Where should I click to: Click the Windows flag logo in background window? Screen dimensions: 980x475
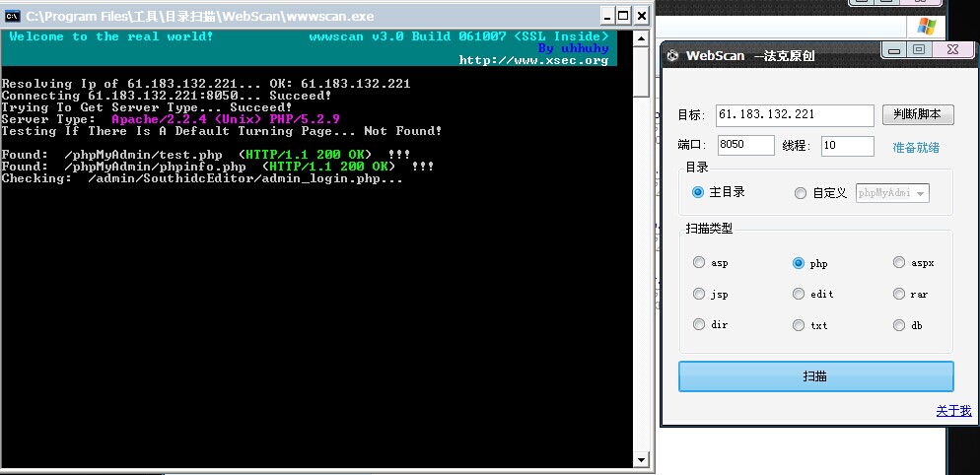click(927, 26)
